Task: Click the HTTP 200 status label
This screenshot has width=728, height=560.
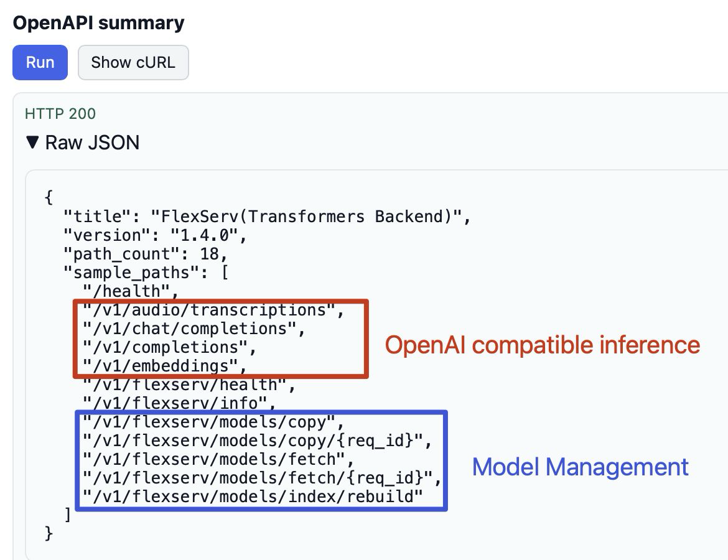Action: tap(59, 114)
